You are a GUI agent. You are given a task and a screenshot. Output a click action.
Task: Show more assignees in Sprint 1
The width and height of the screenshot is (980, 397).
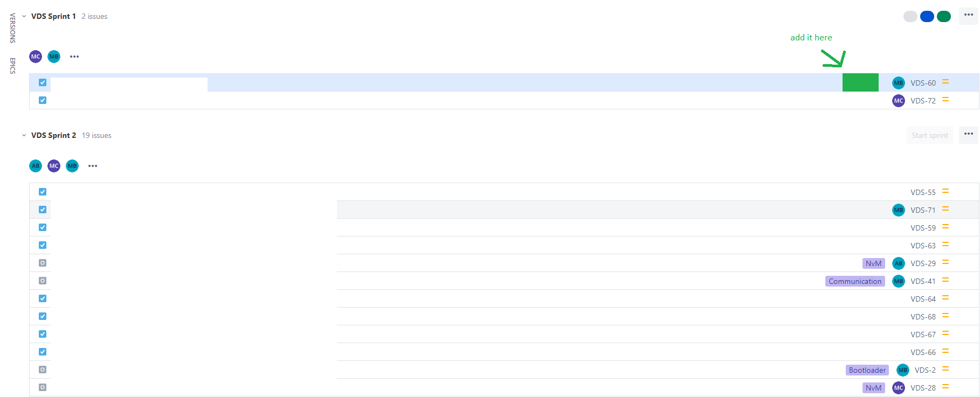click(74, 57)
